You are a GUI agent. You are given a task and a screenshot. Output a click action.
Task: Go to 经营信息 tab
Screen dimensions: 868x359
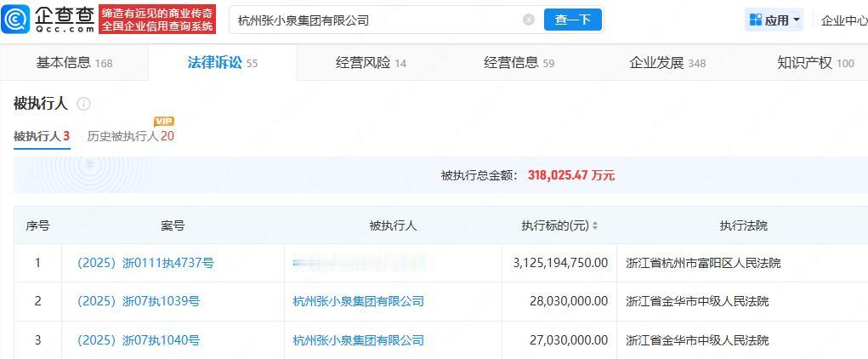pyautogui.click(x=519, y=63)
